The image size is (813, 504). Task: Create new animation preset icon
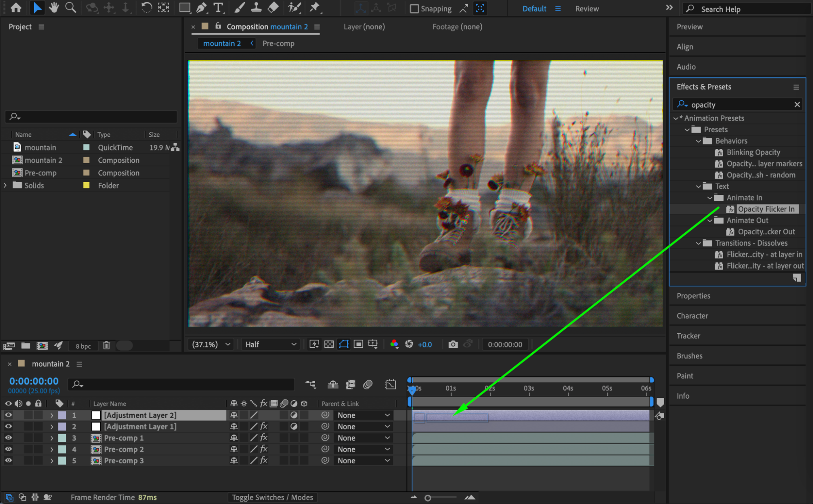click(x=797, y=278)
